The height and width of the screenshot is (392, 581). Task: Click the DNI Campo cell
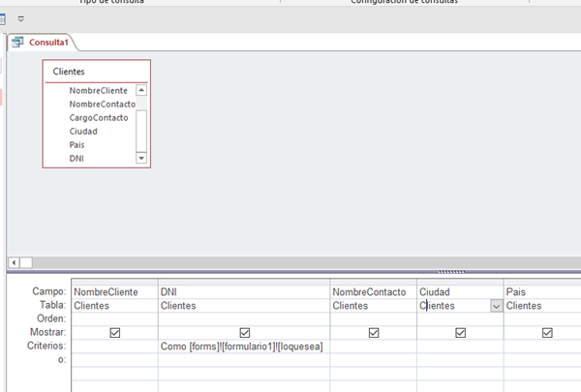point(244,292)
